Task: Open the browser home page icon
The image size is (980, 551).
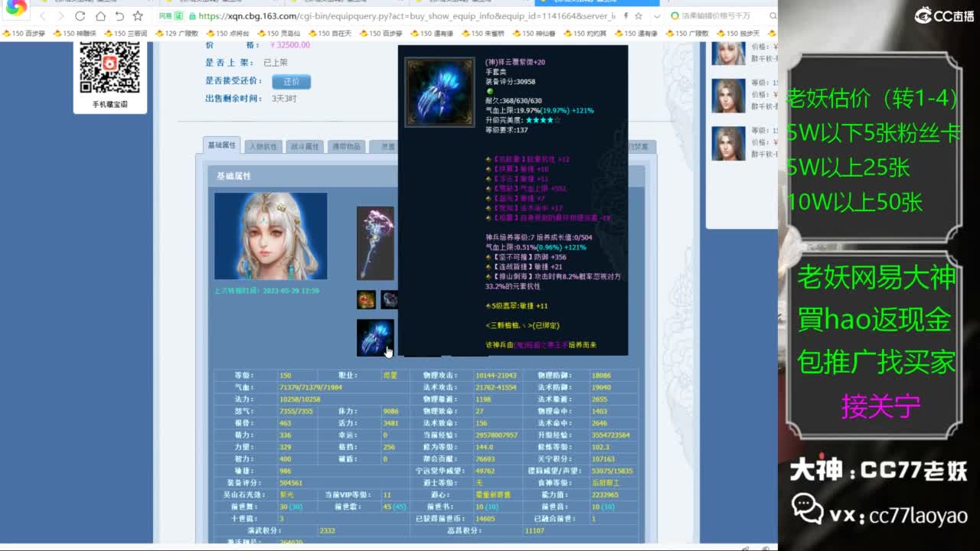Action: [x=100, y=16]
